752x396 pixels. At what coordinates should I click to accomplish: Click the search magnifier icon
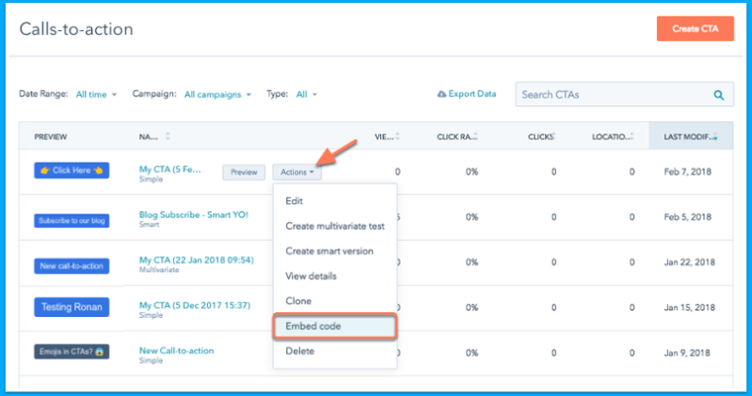pyautogui.click(x=718, y=95)
